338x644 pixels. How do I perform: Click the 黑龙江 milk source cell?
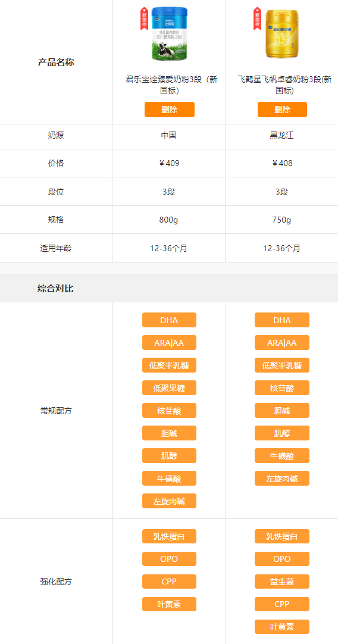click(281, 135)
